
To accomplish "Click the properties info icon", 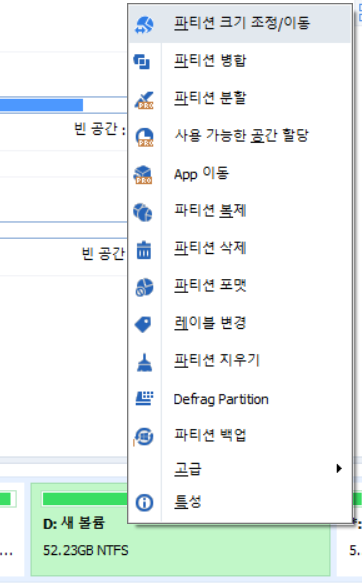I will pos(144,503).
